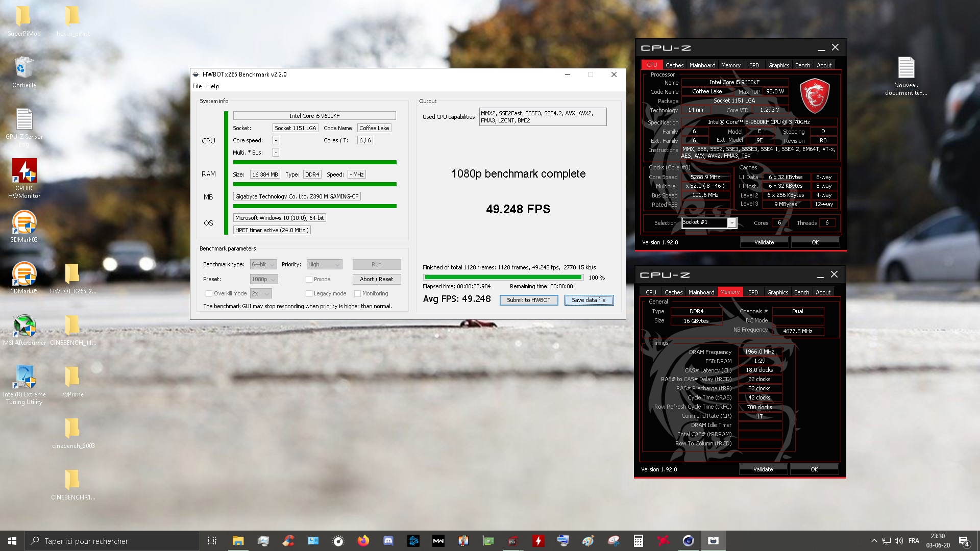Open the Windows Start menu

(12, 541)
